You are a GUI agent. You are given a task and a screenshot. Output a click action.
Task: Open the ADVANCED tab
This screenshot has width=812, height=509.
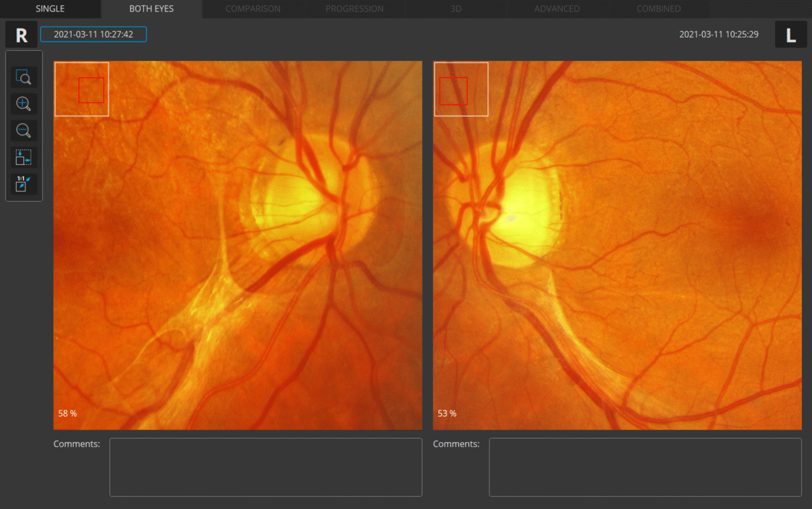[x=557, y=9]
